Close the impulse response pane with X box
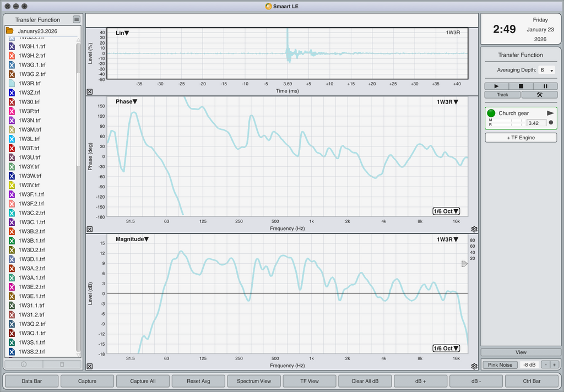Screen dimensions: 564x392 [x=90, y=92]
